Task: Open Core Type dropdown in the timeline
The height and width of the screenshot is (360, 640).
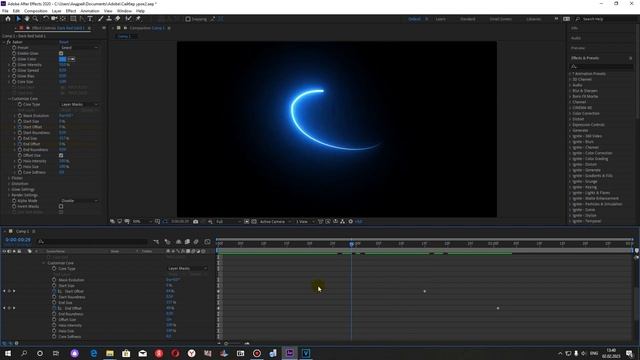Action: pos(187,269)
